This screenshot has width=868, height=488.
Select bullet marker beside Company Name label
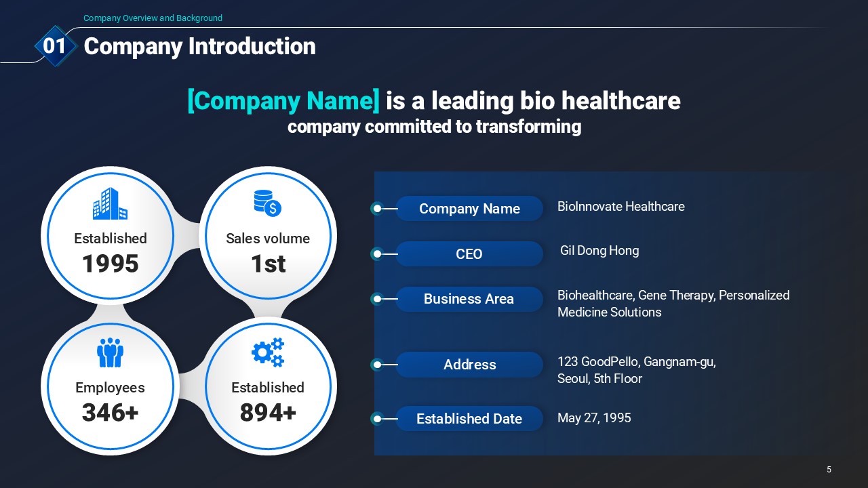point(377,209)
